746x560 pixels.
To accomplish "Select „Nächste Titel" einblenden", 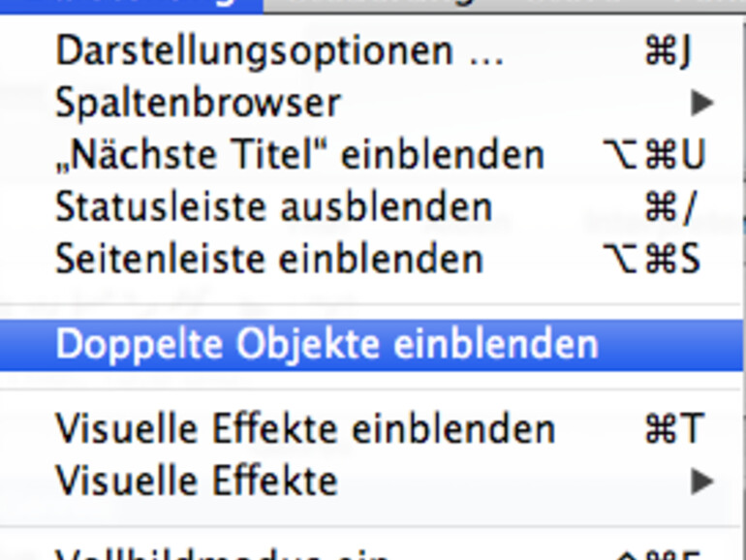I will tap(299, 155).
